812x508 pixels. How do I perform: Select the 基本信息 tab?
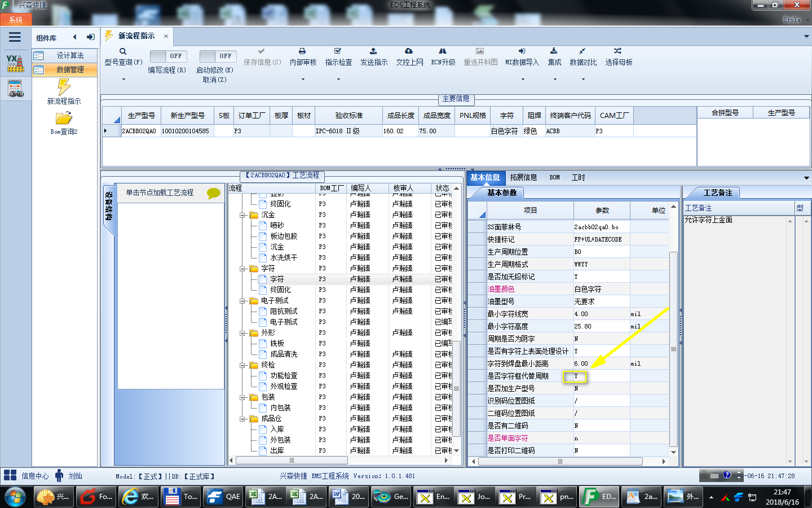point(485,177)
